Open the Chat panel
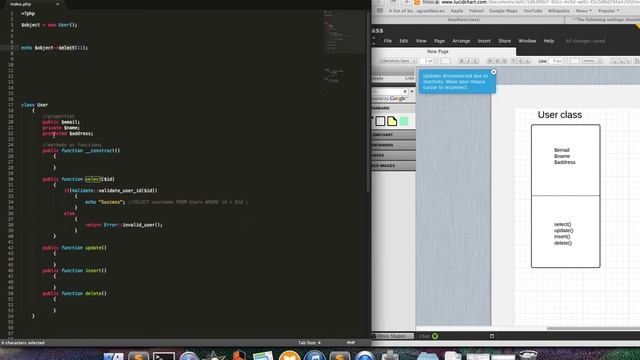This screenshot has height=360, width=640. (x=428, y=336)
